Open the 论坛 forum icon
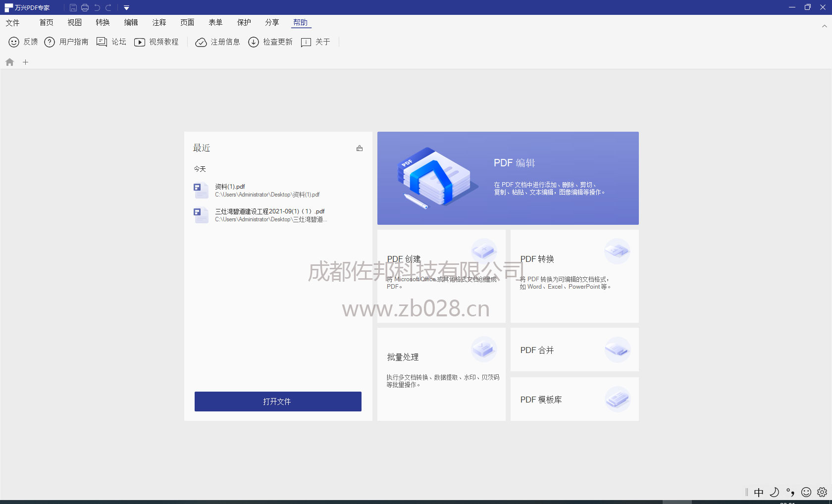This screenshot has width=832, height=504. click(102, 42)
